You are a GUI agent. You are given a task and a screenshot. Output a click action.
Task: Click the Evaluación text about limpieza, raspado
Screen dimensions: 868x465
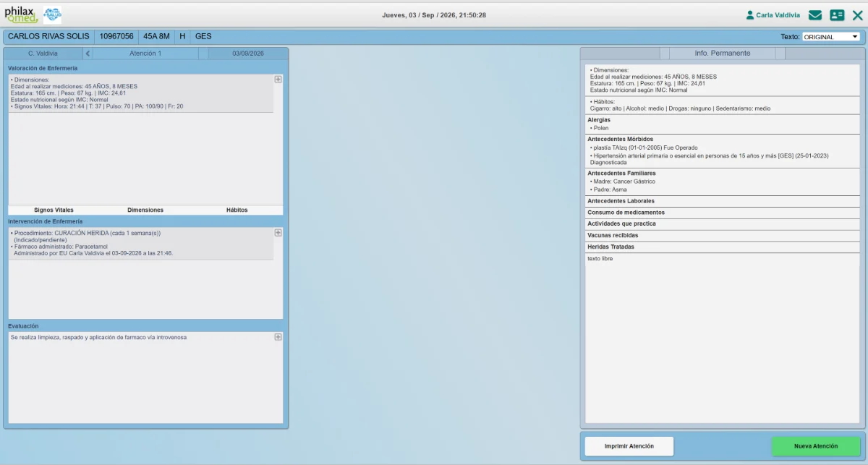point(98,337)
